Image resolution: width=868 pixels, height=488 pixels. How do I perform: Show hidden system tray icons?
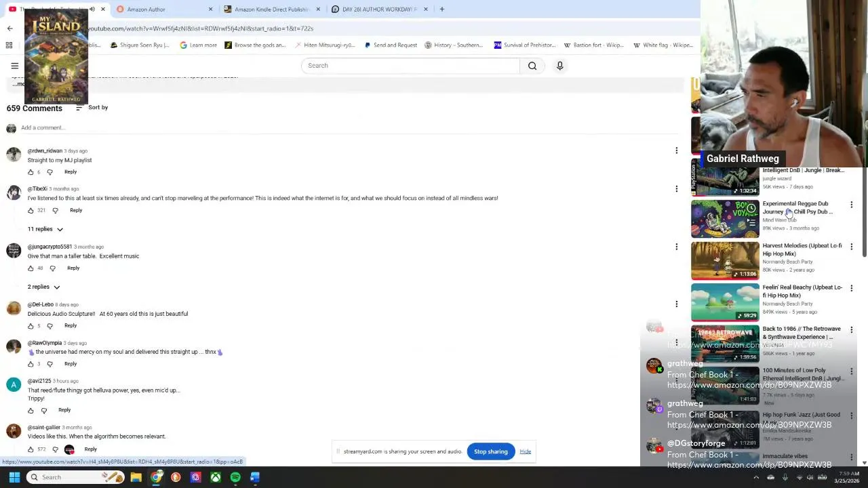[756, 477]
